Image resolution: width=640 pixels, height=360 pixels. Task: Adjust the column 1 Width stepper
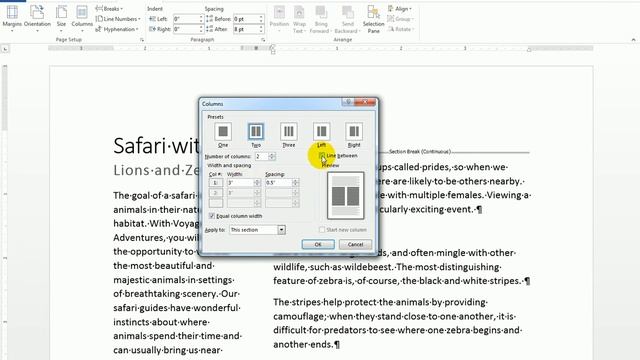257,183
